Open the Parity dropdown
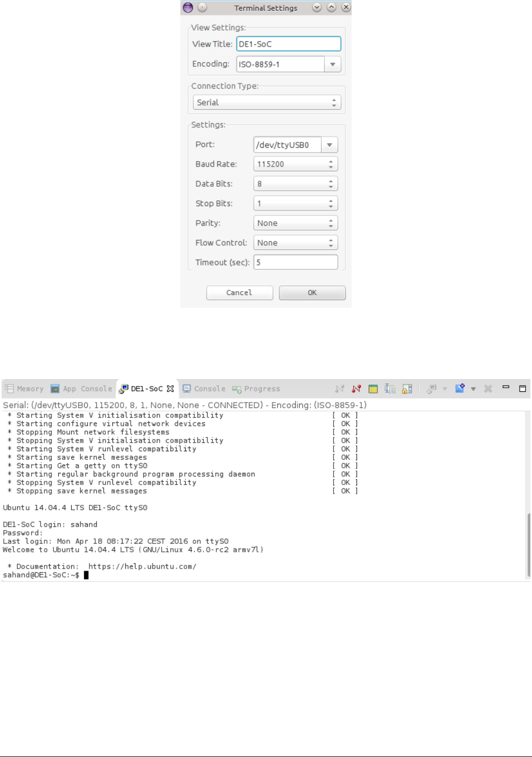532x757 pixels. coord(295,223)
